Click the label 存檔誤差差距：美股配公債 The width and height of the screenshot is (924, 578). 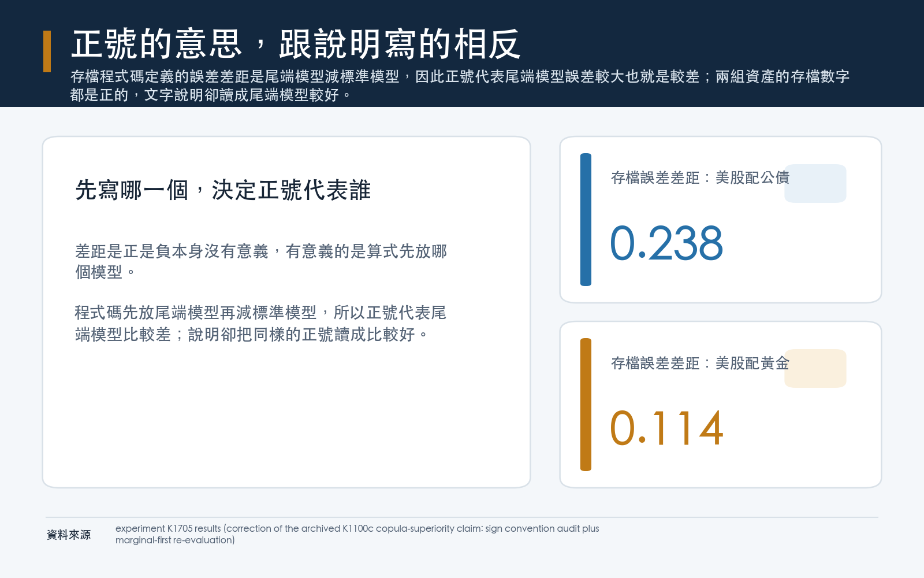point(700,177)
